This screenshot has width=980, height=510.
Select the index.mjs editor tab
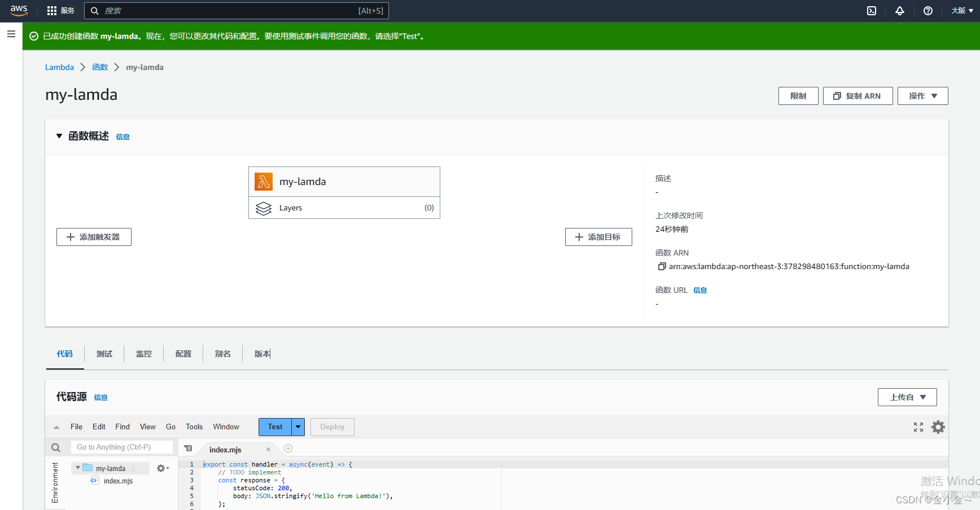pos(225,450)
